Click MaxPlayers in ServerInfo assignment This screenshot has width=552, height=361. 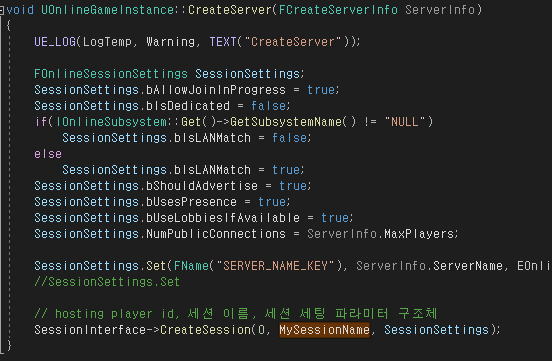point(419,234)
